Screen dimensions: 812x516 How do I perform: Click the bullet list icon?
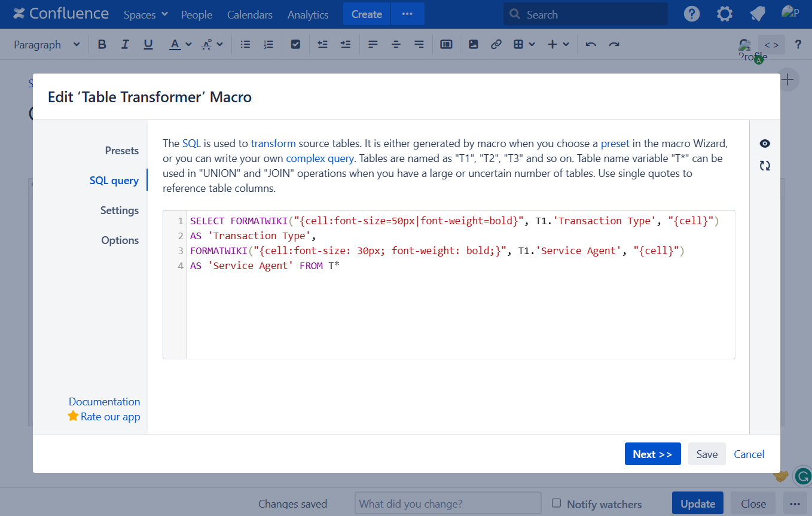click(x=245, y=45)
